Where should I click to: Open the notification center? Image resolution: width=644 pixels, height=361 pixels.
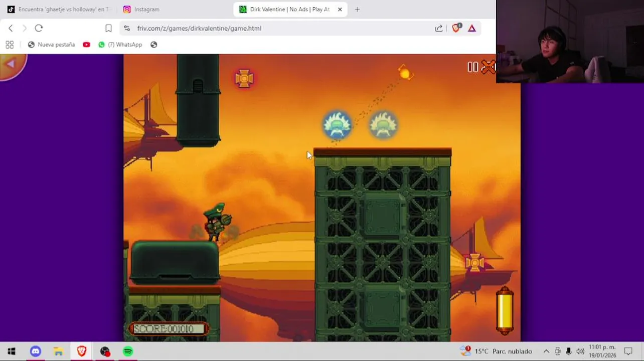click(x=628, y=351)
